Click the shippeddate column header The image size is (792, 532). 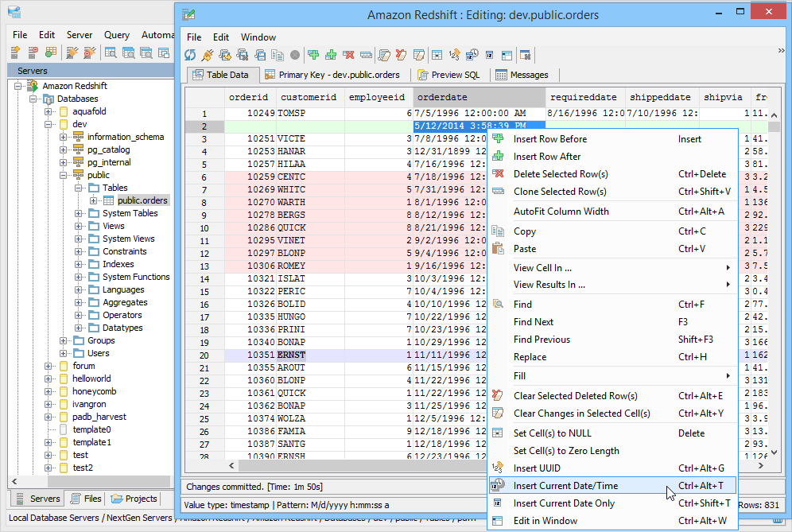pos(662,97)
